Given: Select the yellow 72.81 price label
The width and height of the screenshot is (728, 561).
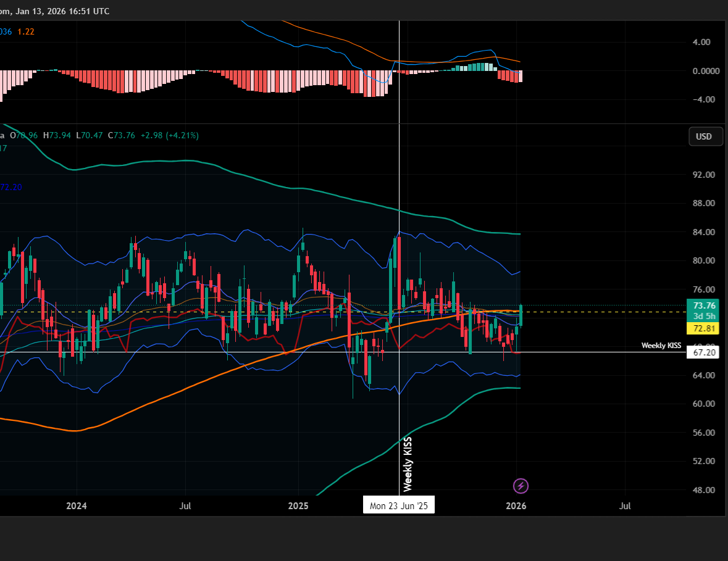Looking at the screenshot, I should [704, 328].
